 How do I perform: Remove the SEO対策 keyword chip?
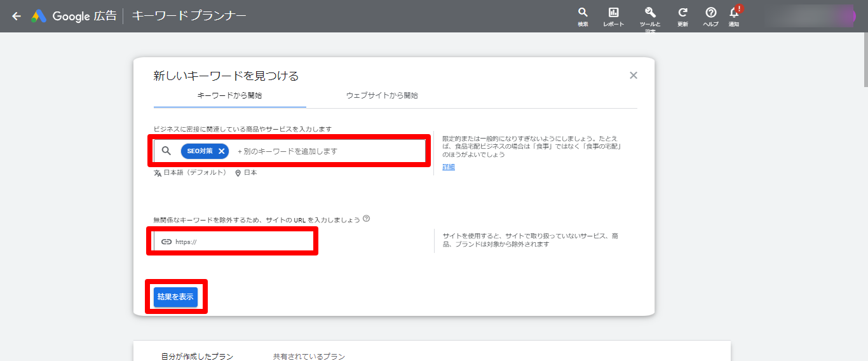point(221,151)
